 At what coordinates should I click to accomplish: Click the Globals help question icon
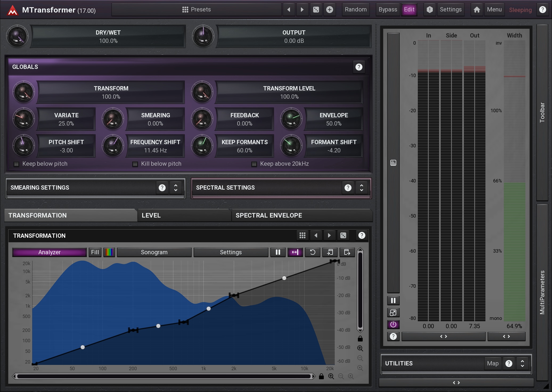(x=359, y=67)
